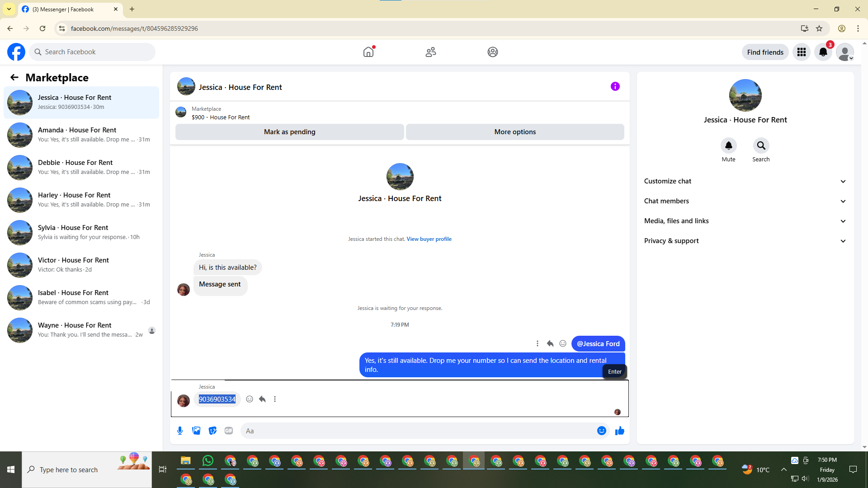Open Amanda House For Rent conversation
This screenshot has height=488, width=868.
point(81,135)
